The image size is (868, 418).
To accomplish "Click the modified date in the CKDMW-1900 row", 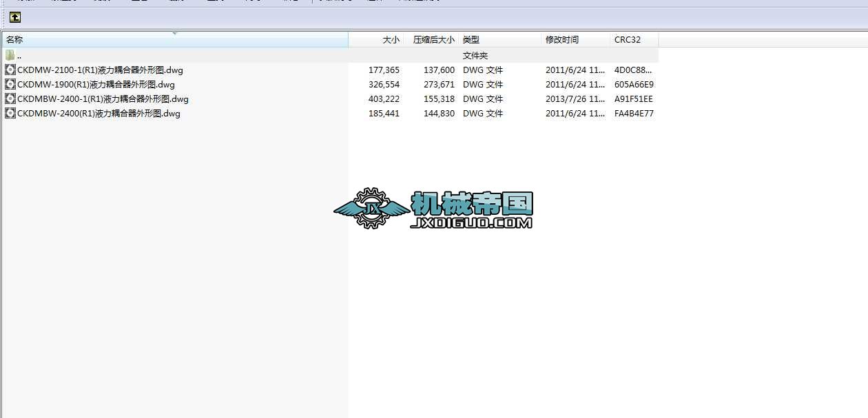I will pyautogui.click(x=575, y=84).
